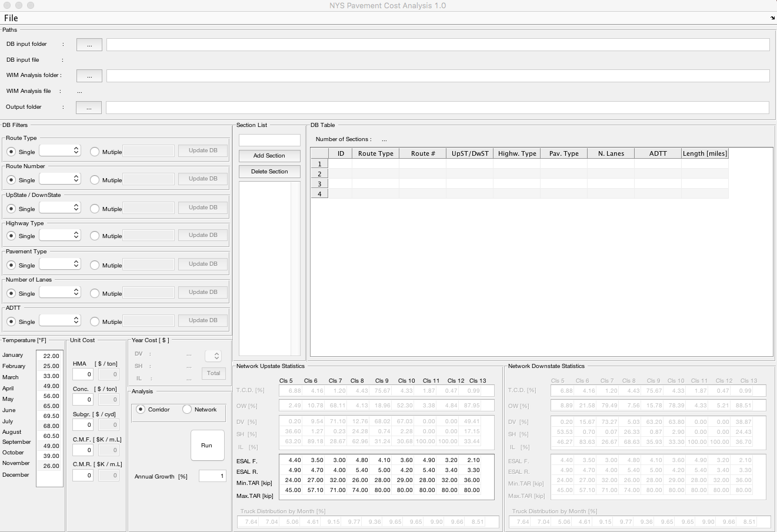Click the Route # column header

click(423, 153)
